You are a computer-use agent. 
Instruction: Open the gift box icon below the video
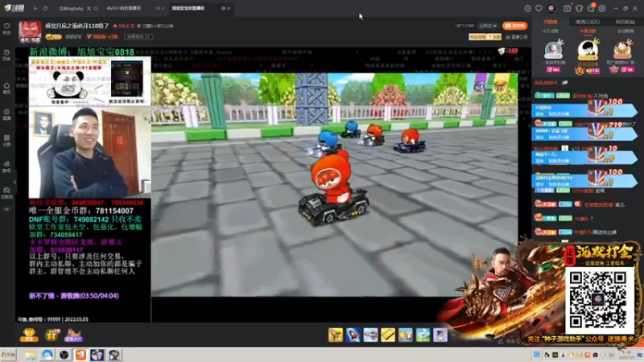(52, 335)
